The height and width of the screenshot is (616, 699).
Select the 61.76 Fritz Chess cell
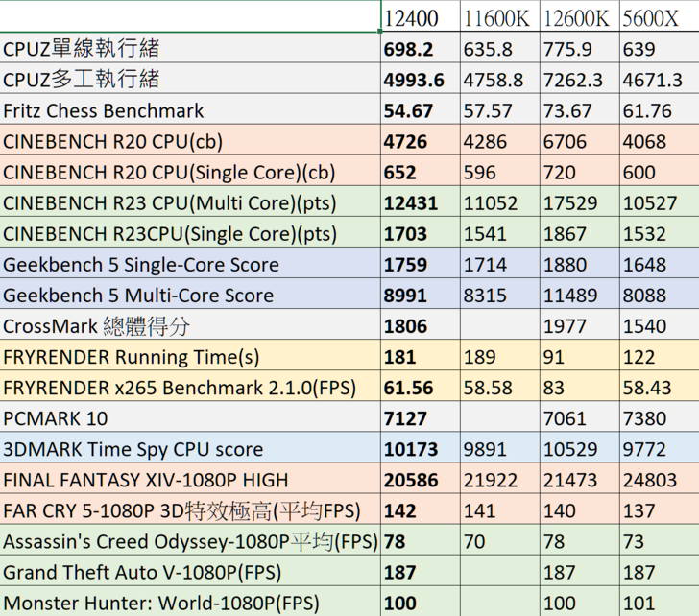coord(660,108)
